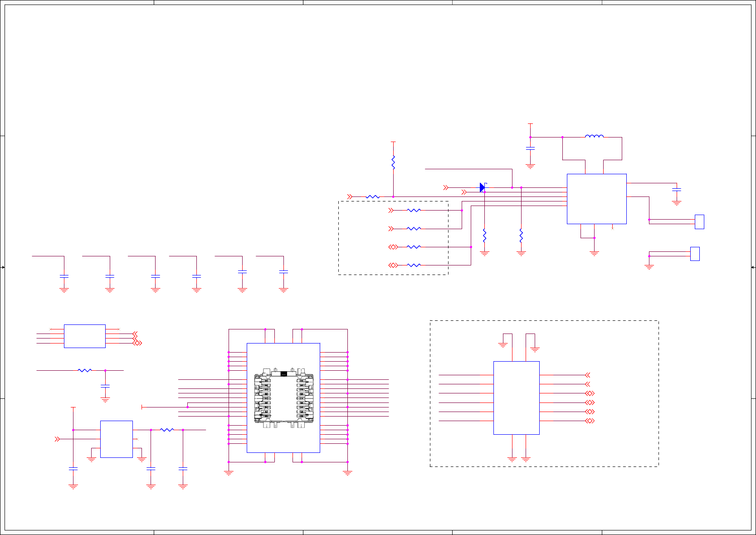Select the inductor coil symbol
The height and width of the screenshot is (535, 756).
click(x=594, y=136)
